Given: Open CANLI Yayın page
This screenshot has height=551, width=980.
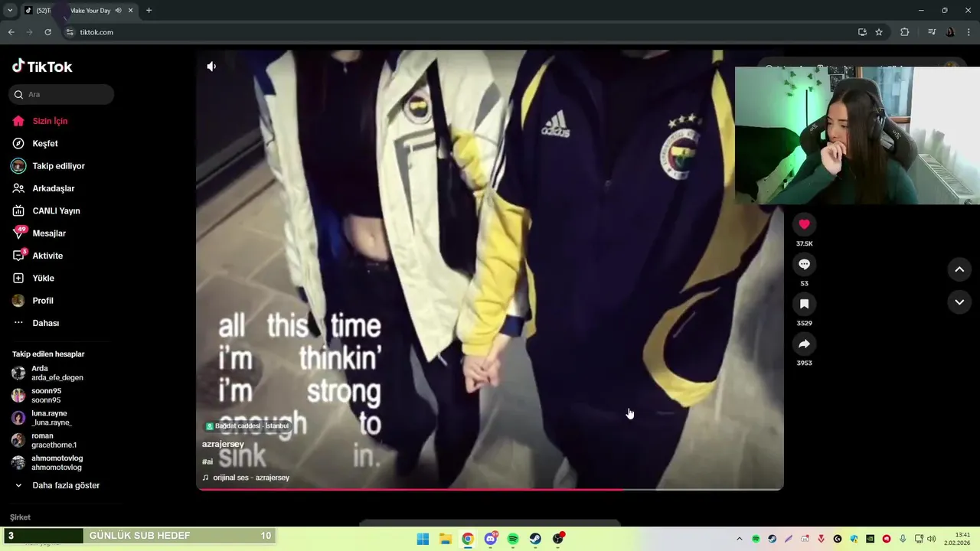Looking at the screenshot, I should [56, 210].
